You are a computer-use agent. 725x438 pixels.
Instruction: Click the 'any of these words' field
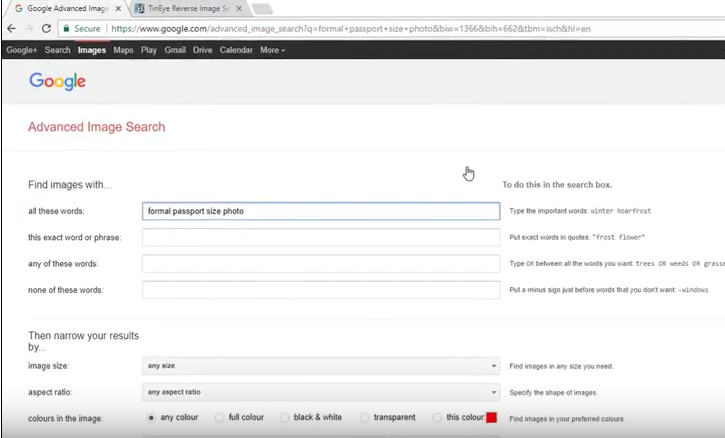[x=321, y=264]
